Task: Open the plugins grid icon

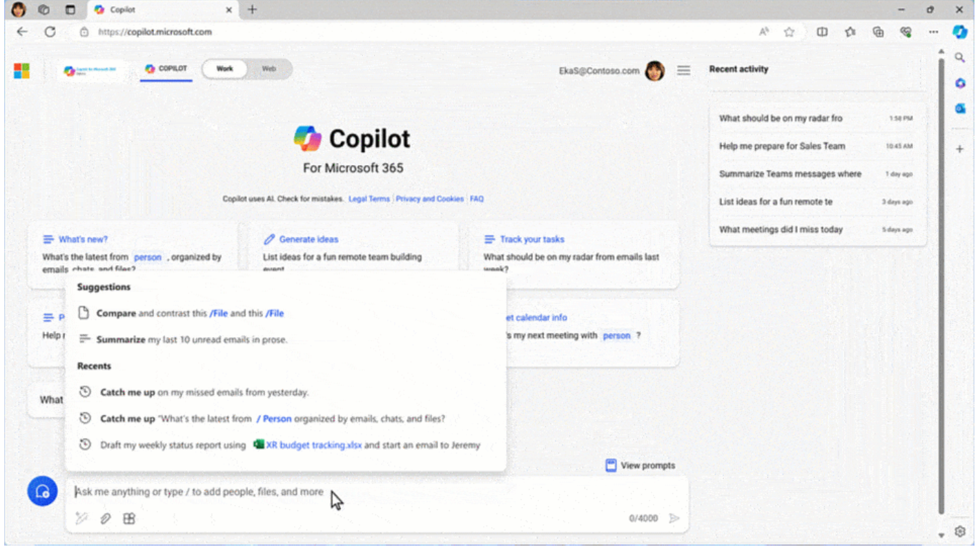Action: point(129,519)
